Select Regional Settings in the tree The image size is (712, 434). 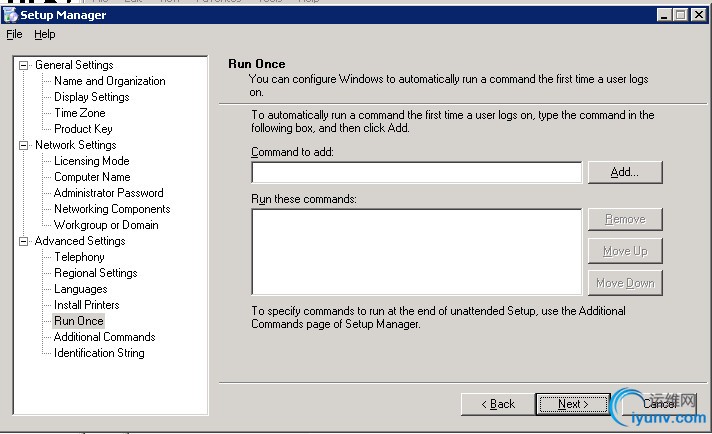(x=95, y=273)
